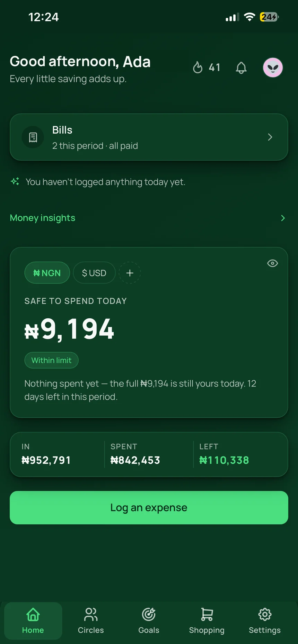Open the Circles tab icon
The height and width of the screenshot is (644, 298).
tap(91, 615)
